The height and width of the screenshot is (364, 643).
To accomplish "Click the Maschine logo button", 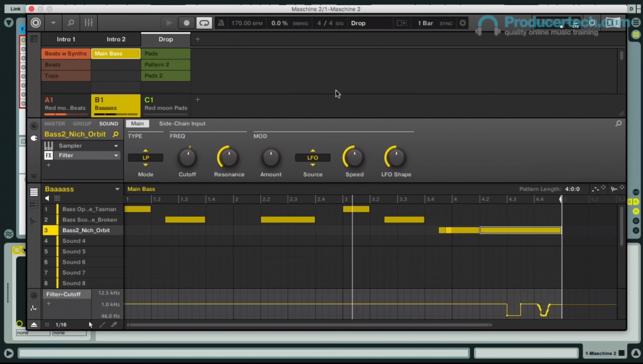I will click(x=35, y=23).
